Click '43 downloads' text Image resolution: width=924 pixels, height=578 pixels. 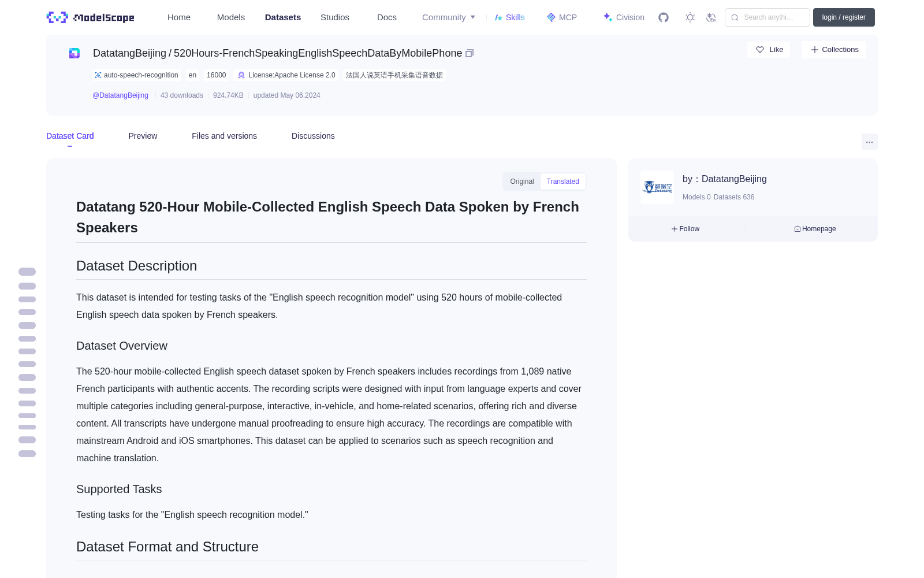click(182, 95)
